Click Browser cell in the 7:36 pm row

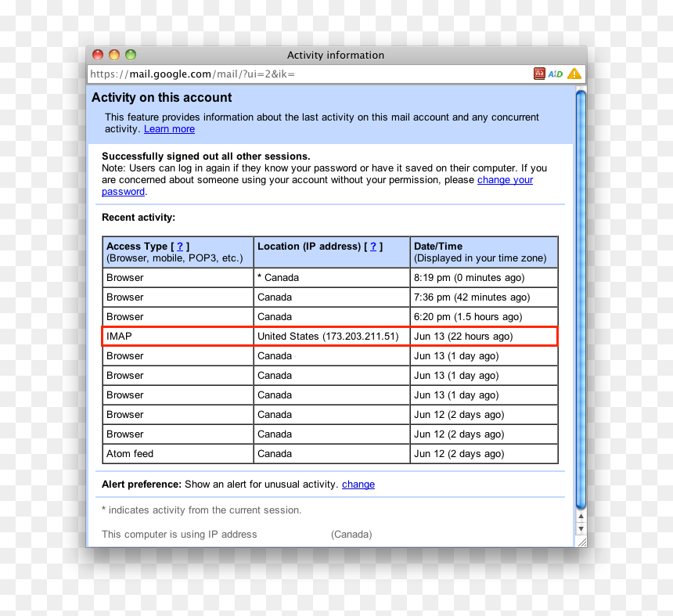pos(178,297)
